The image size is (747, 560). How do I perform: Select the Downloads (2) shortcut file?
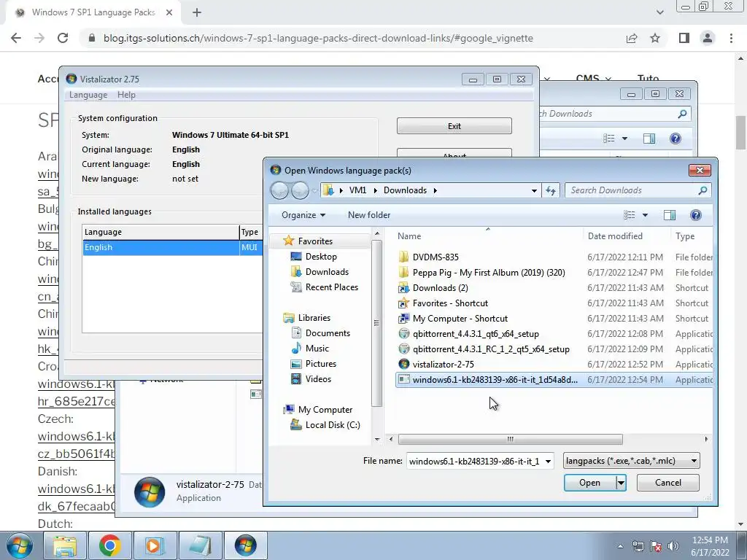click(440, 288)
